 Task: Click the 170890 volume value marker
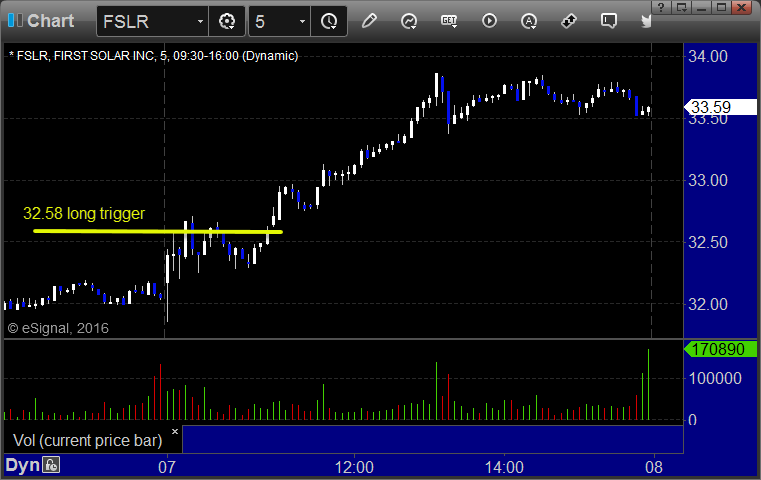[720, 349]
